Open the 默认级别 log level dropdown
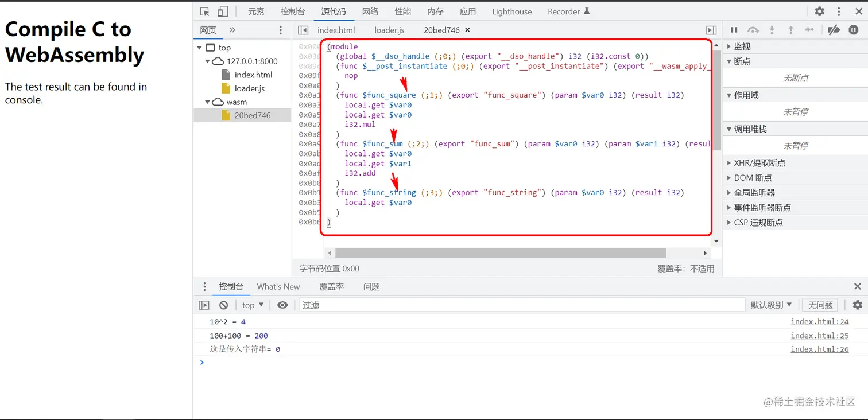This screenshot has height=420, width=868. coord(771,305)
